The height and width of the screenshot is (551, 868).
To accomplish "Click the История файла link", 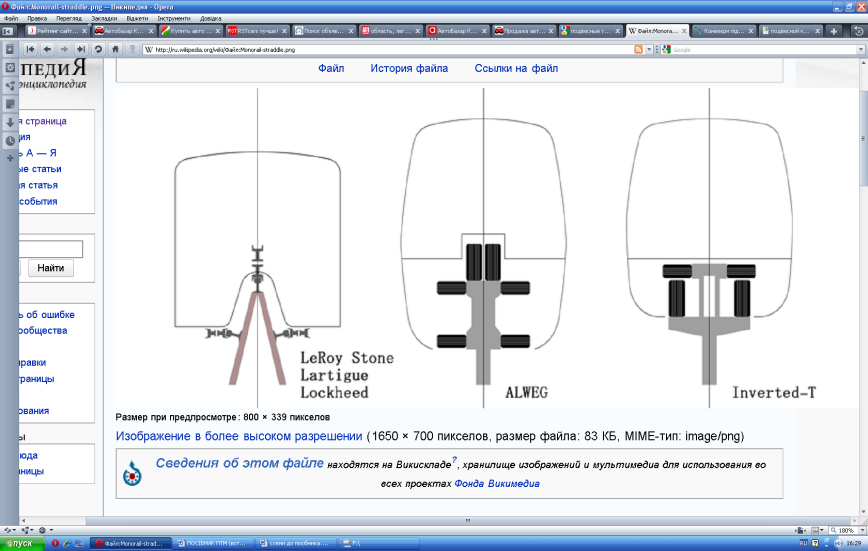I will (x=409, y=69).
